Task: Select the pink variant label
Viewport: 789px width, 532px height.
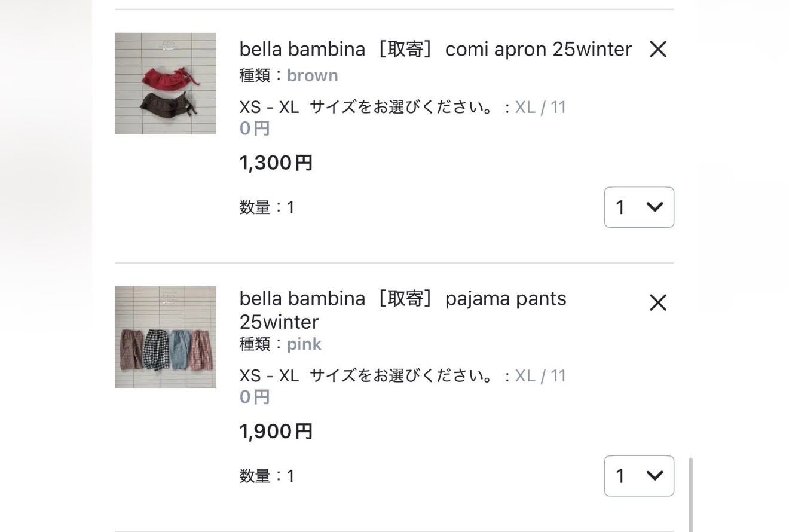Action: click(x=304, y=344)
